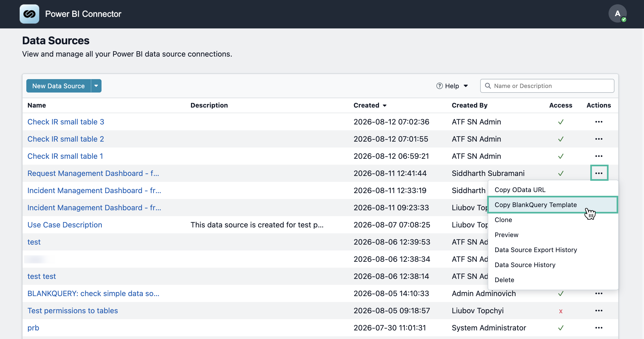Image resolution: width=644 pixels, height=339 pixels.
Task: Click the Power BI Connector logo icon
Action: coord(29,14)
